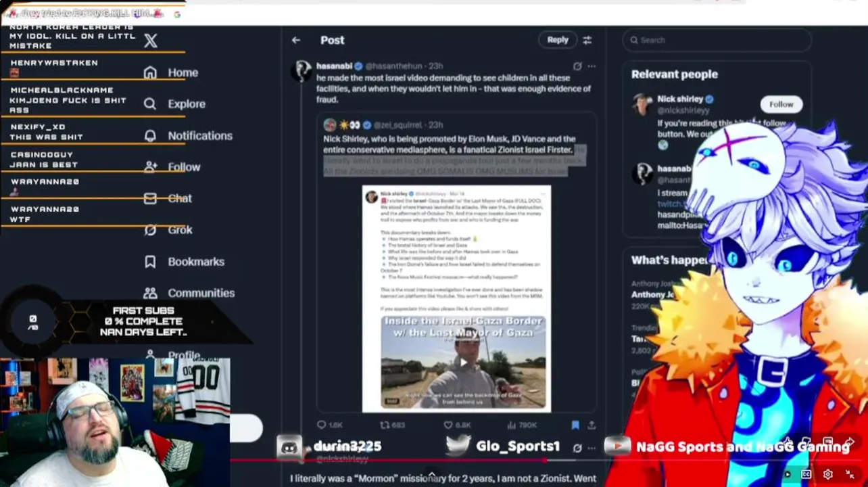Open Bookmarks in X sidebar
The height and width of the screenshot is (487, 868).
pos(196,262)
